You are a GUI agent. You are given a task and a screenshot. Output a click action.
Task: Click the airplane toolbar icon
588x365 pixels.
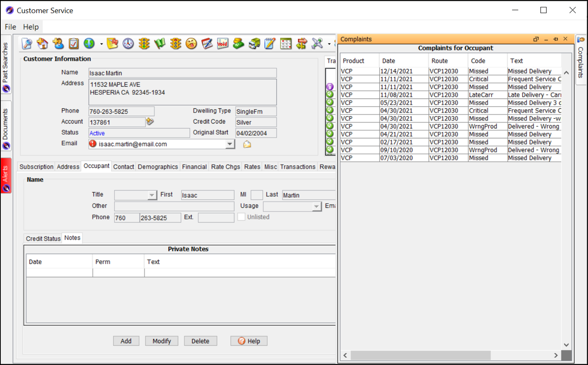pyautogui.click(x=317, y=44)
